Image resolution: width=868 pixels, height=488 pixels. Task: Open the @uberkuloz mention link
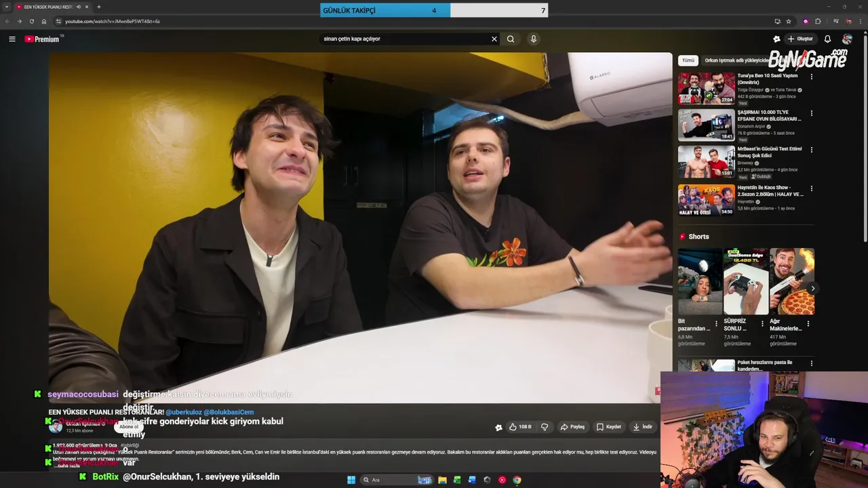pos(183,412)
